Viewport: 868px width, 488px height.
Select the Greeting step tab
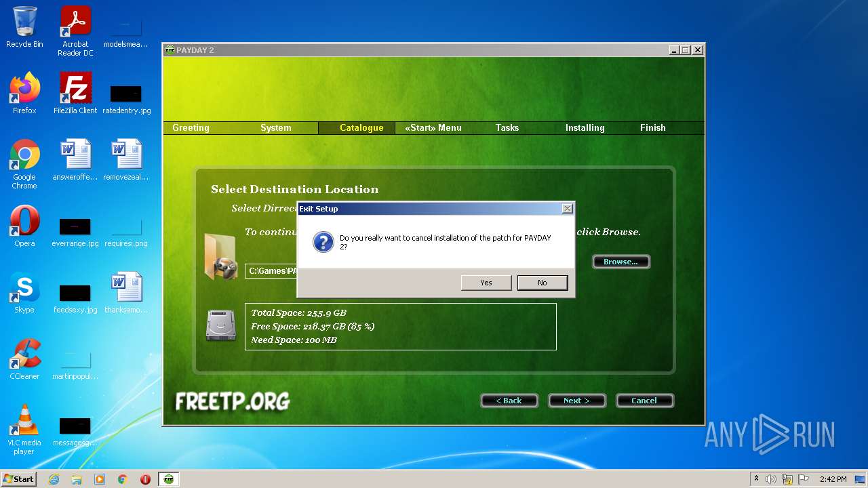tap(191, 127)
